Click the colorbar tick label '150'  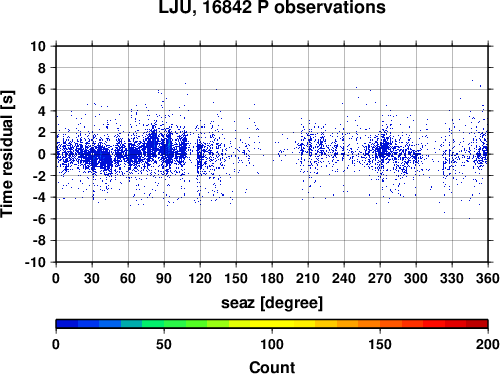click(380, 344)
